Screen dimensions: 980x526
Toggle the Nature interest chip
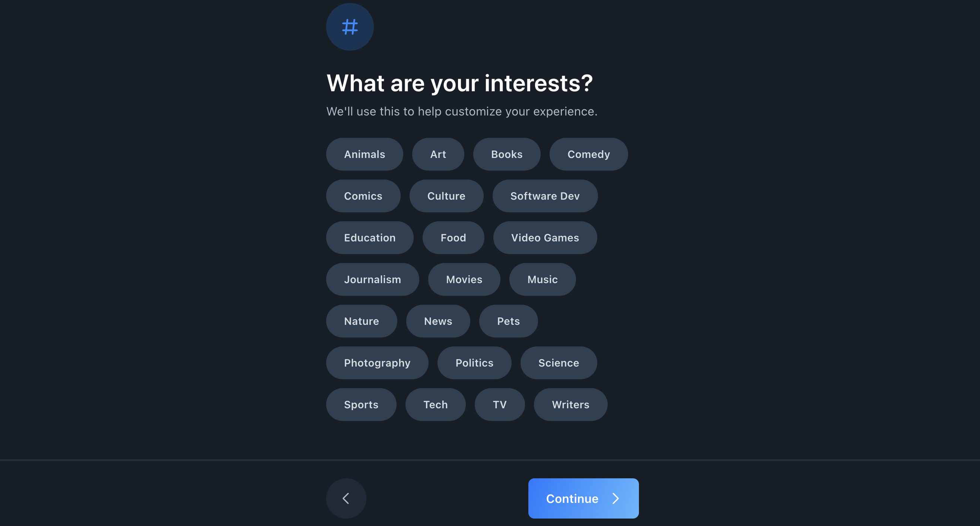(362, 321)
